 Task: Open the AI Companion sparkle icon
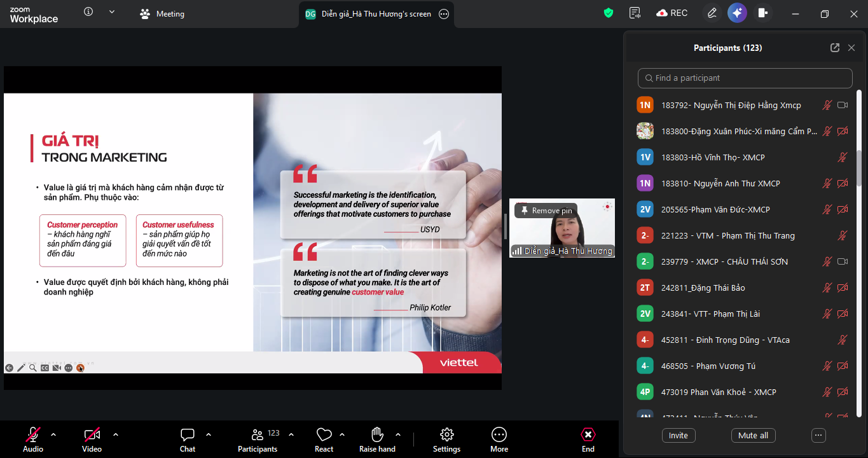coord(737,13)
